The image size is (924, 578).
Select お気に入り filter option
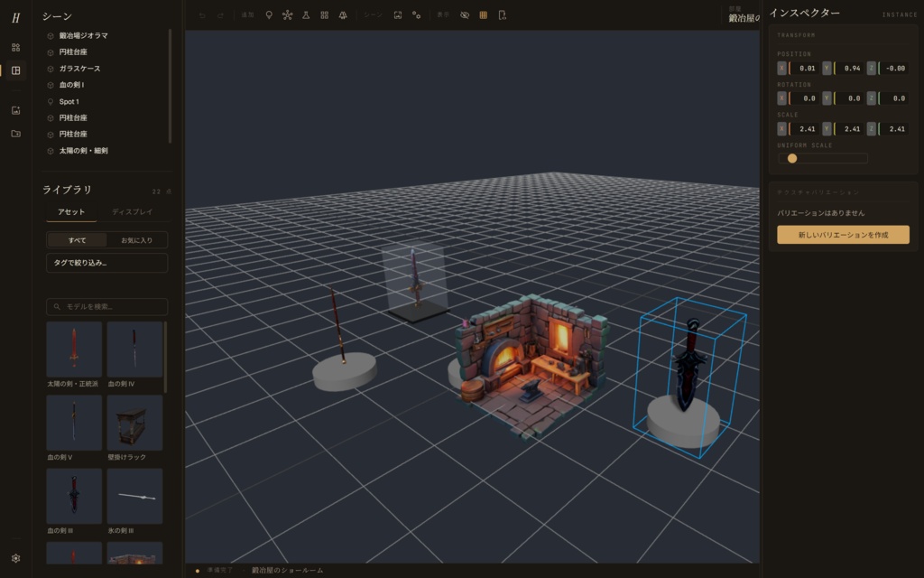click(137, 240)
